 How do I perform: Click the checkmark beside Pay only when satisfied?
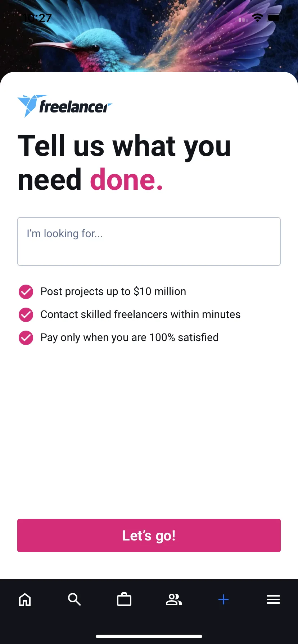26,337
